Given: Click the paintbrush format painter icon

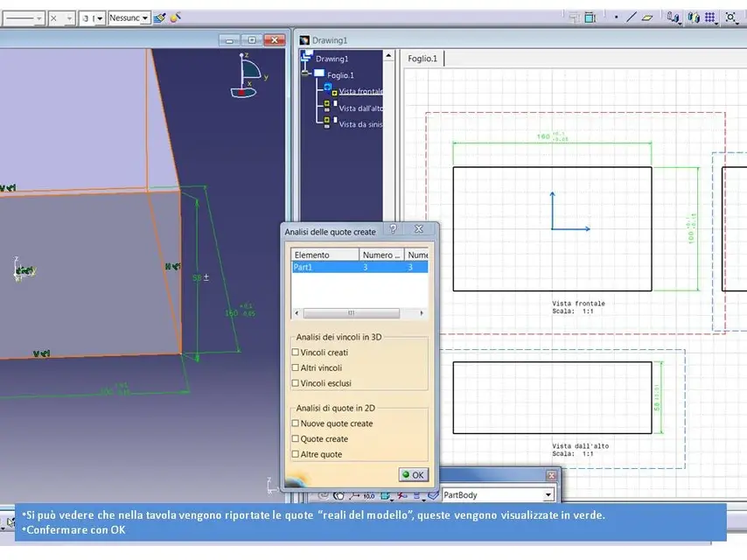Looking at the screenshot, I should click(160, 18).
